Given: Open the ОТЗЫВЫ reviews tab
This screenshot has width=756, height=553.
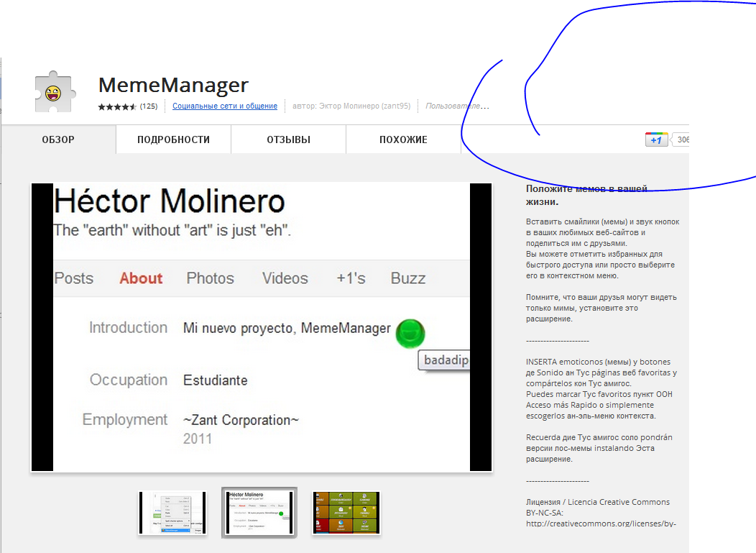Looking at the screenshot, I should tap(289, 140).
